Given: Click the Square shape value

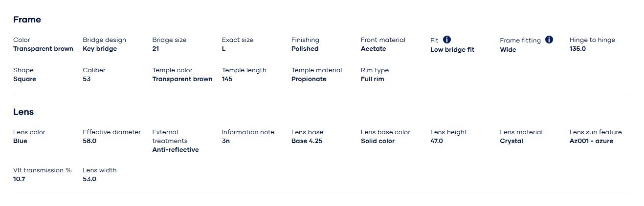Looking at the screenshot, I should [x=24, y=79].
